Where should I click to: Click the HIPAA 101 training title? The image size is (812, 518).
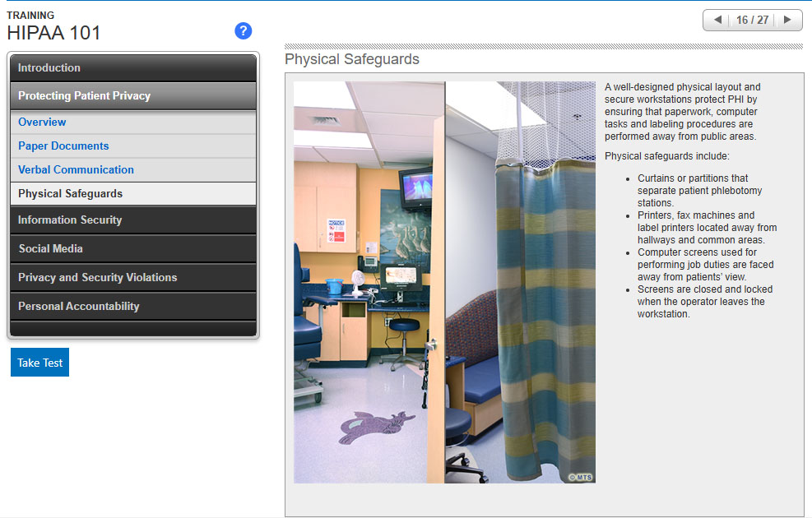[54, 33]
